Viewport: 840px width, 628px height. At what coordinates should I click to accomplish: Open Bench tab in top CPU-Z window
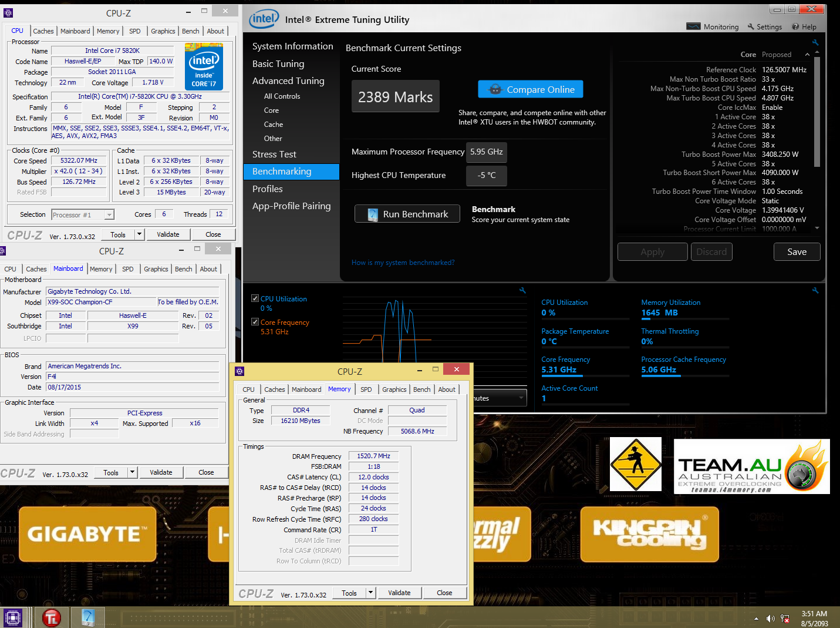190,31
